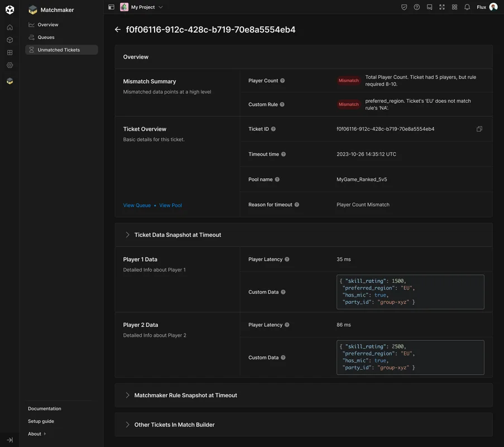
Task: Click the shield icon in the top bar
Action: pyautogui.click(x=404, y=7)
